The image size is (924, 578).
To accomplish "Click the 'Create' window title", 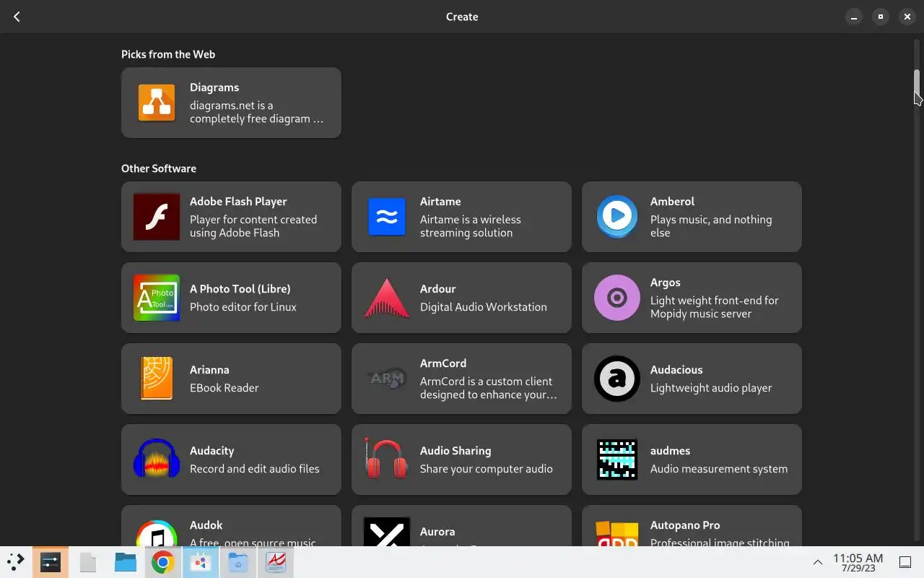I will (x=462, y=17).
